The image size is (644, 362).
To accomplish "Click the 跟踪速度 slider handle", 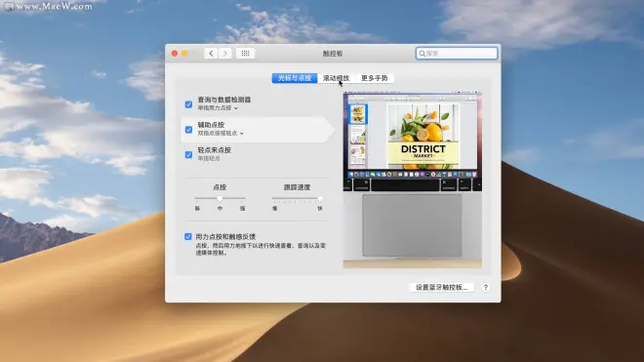I will pos(320,199).
